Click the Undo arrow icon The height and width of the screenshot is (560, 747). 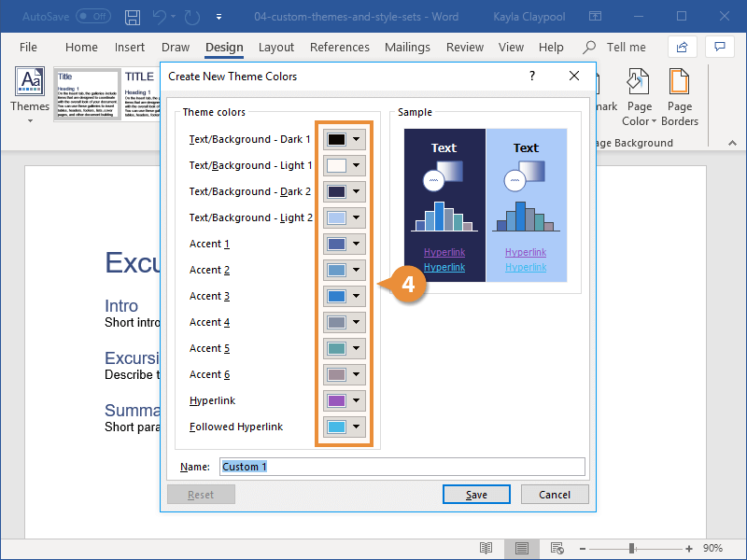pyautogui.click(x=160, y=17)
